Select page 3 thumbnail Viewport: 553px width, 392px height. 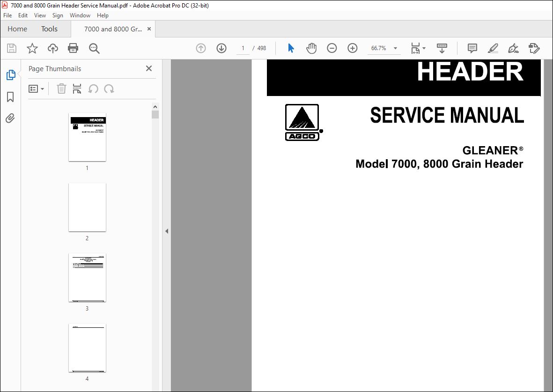87,277
